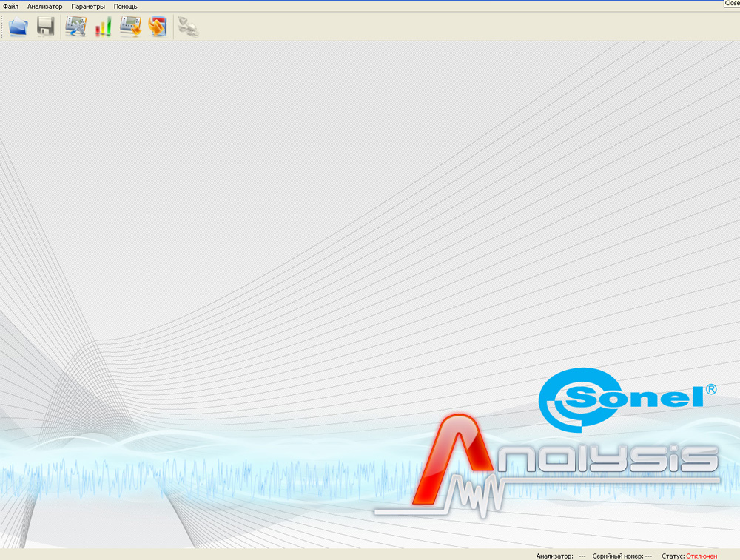The width and height of the screenshot is (740, 560).
Task: Click the red Отключен status text
Action: tap(702, 556)
